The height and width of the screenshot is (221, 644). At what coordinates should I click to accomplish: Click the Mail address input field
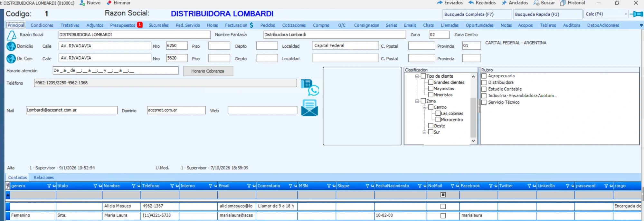click(x=71, y=110)
